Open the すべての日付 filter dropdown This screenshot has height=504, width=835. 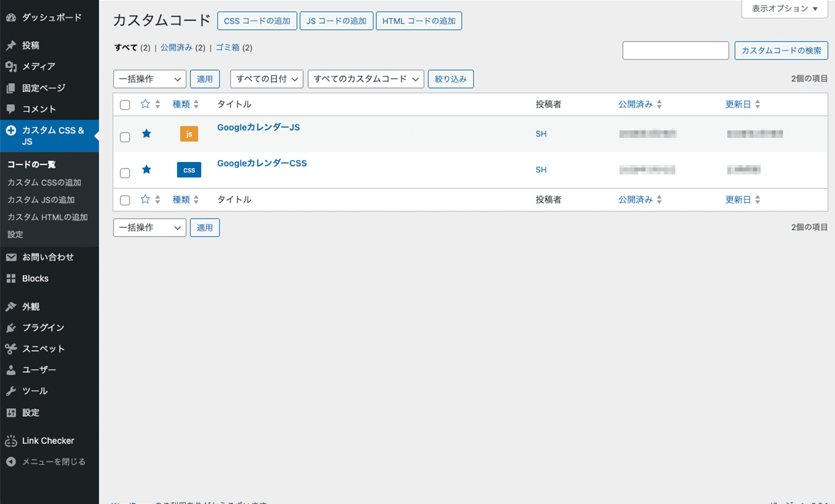click(x=267, y=79)
